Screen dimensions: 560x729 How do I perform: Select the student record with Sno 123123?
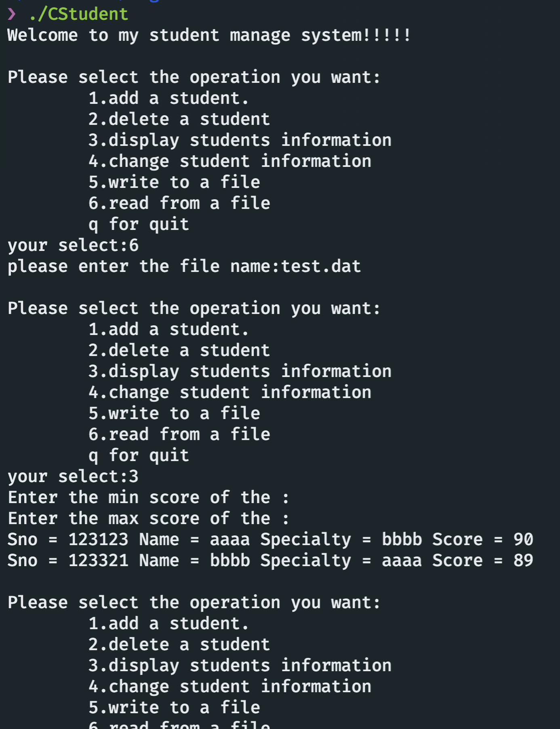point(270,539)
